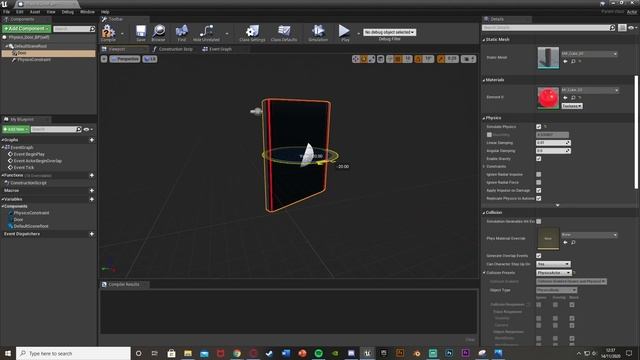Save the blueprint using the Save icon
The height and width of the screenshot is (360, 640).
141,33
